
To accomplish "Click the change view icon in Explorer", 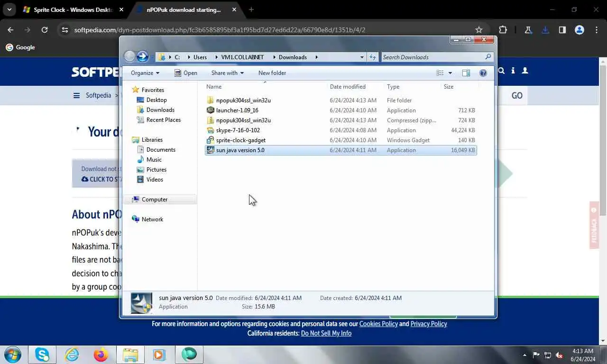I will pos(440,73).
